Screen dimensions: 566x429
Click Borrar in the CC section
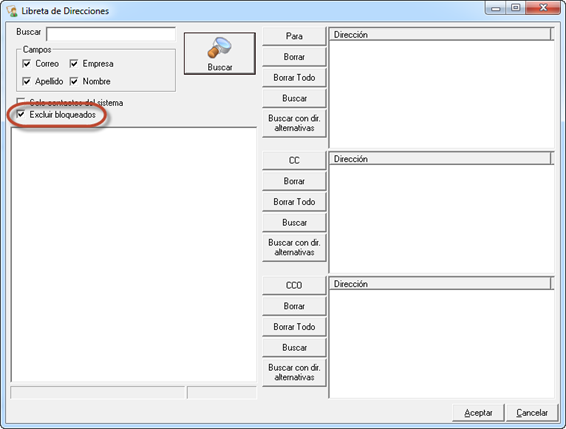coord(294,181)
